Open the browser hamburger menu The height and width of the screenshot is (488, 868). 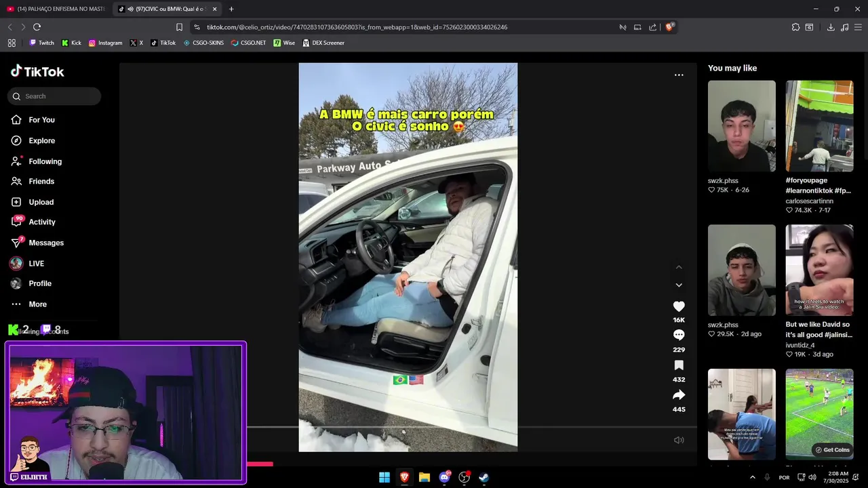click(x=858, y=27)
